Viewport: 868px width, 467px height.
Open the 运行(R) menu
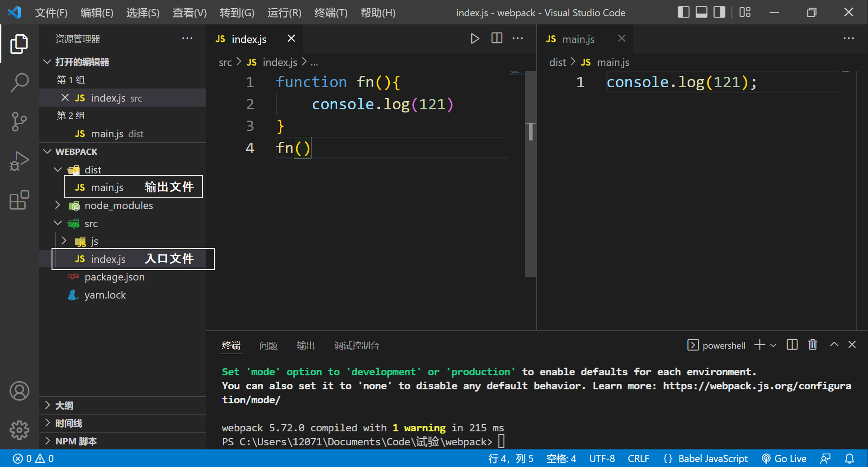tap(284, 13)
